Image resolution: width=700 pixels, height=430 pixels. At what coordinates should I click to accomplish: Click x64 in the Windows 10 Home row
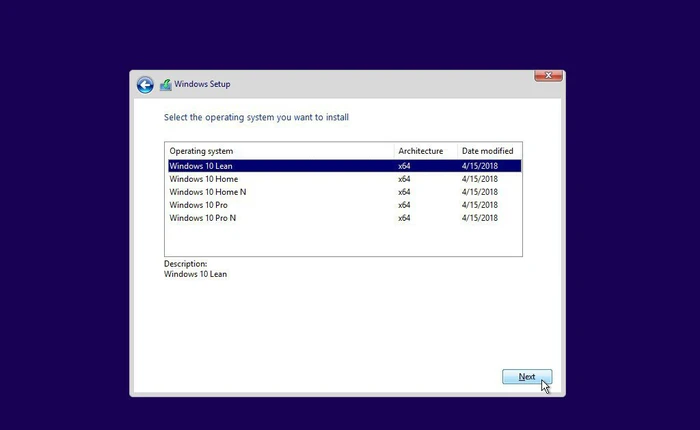click(404, 179)
